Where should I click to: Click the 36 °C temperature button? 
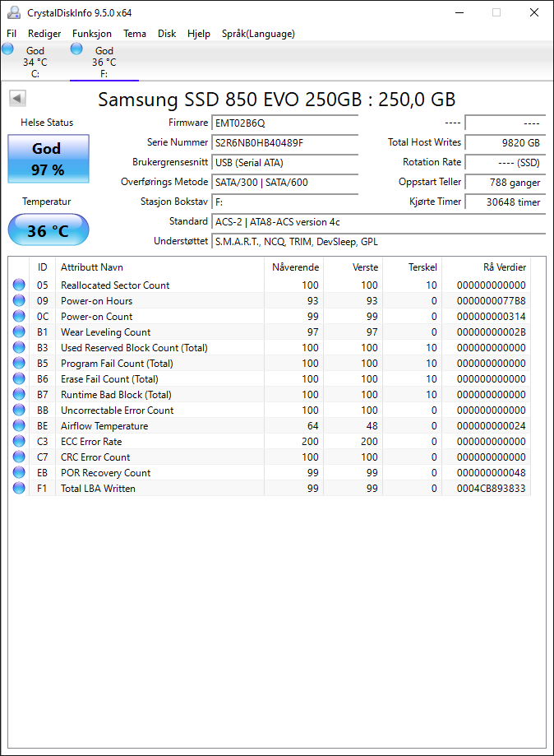pos(48,230)
